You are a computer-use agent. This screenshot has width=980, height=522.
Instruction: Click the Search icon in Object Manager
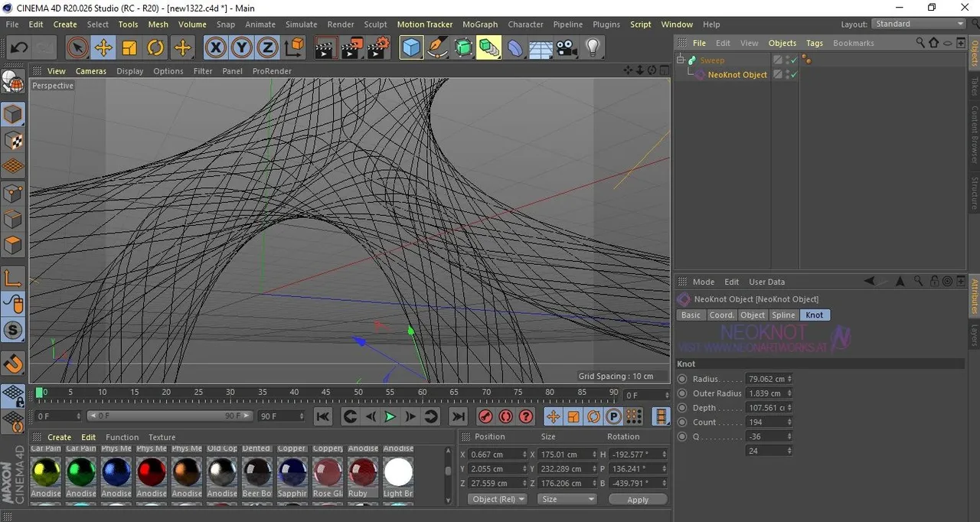pos(921,43)
